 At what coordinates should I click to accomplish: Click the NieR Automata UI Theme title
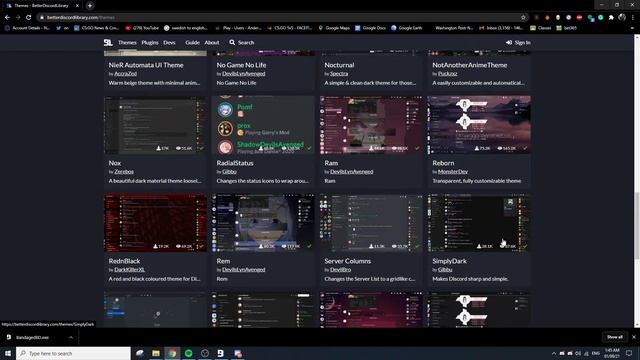click(146, 65)
